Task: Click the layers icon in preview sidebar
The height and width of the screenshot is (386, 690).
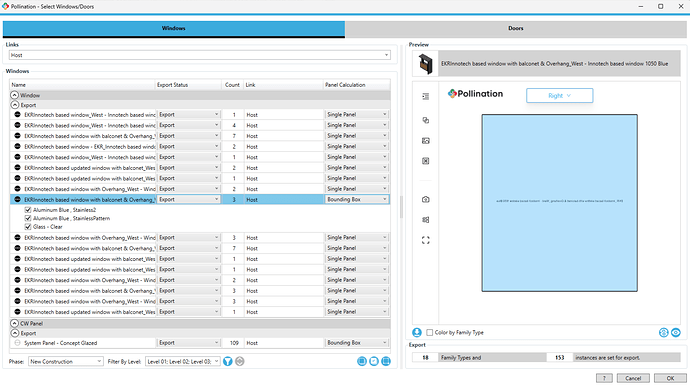Action: 426,120
